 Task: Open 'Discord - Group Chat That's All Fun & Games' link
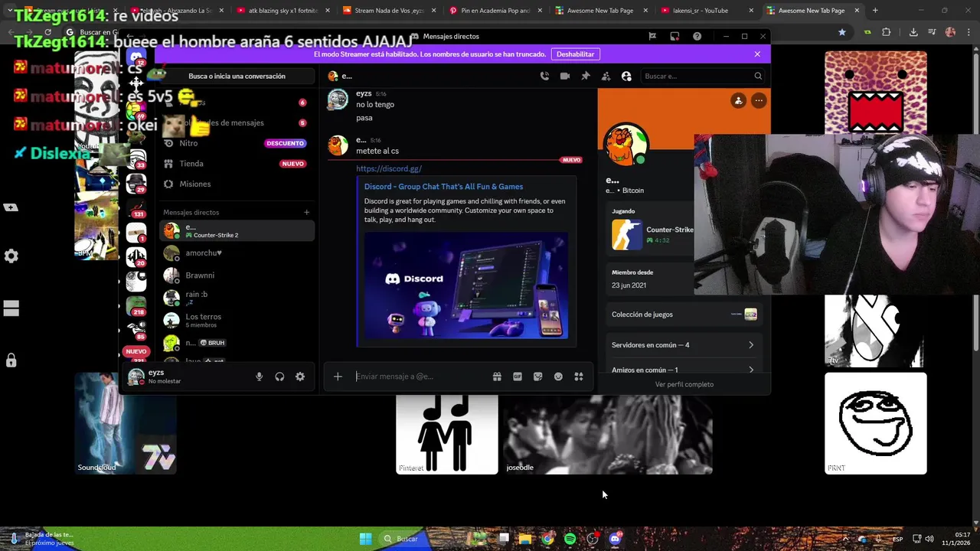[443, 187]
